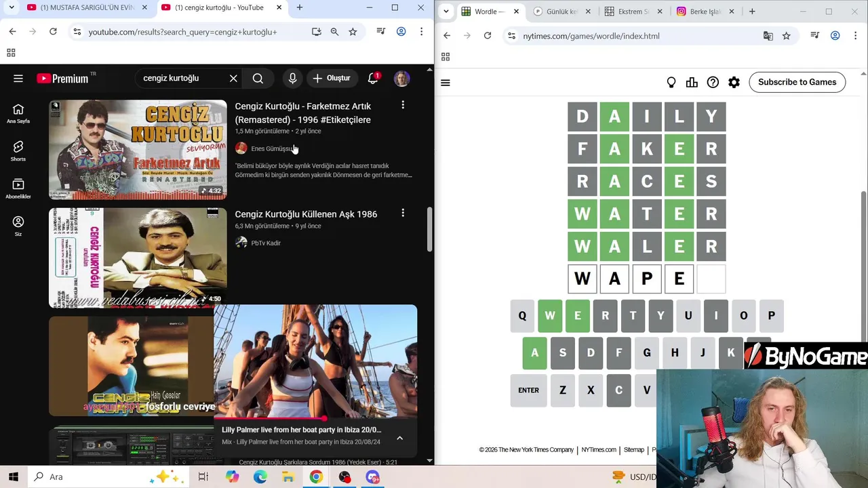Expand the tab search dropdown in YouTube window
Image resolution: width=868 pixels, height=488 pixels.
12,8
